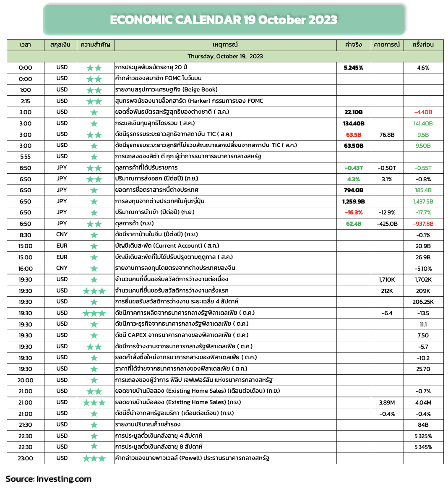The width and height of the screenshot is (448, 491).
Task: Click the star in the 134.40B row
Action: click(x=94, y=124)
